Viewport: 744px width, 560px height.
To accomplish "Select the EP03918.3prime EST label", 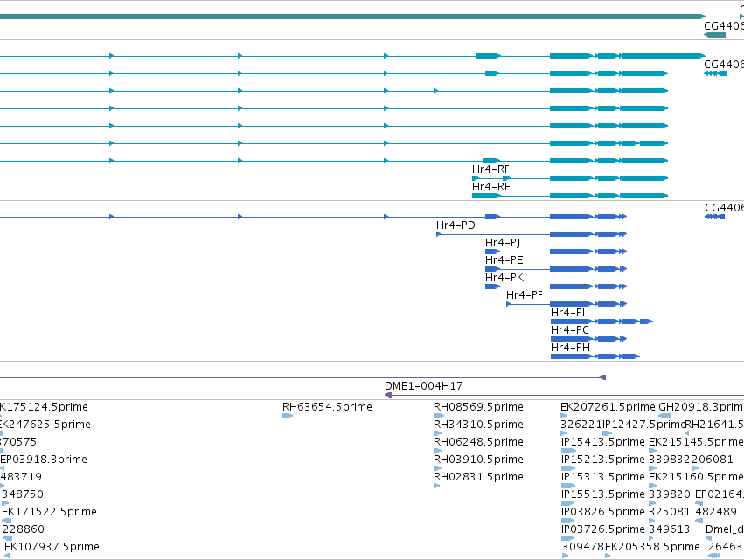I will coord(44,459).
